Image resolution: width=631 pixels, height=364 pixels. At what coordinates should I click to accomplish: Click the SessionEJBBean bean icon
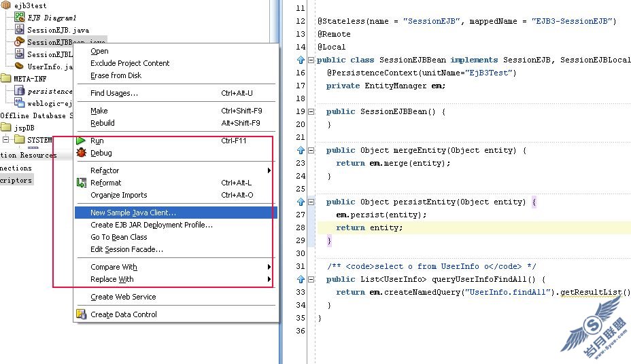click(x=19, y=41)
